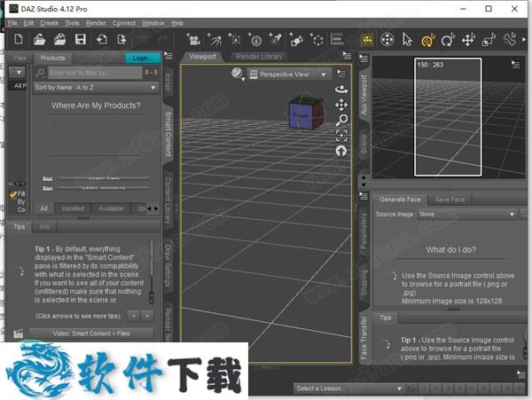532x400 pixels.
Task: Click the Aux Viewport preview frame
Action: (448, 117)
